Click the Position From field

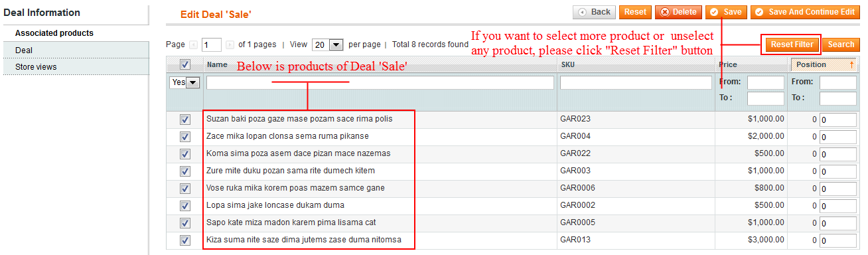click(x=838, y=82)
